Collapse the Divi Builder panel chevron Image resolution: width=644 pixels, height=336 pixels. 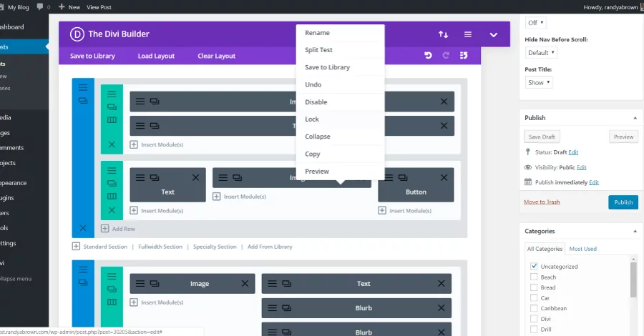[493, 35]
